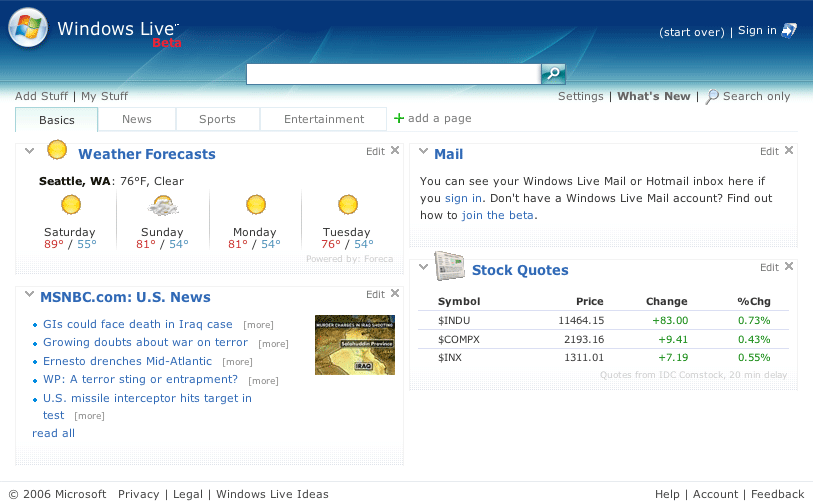Open the Account footer link

[x=715, y=494]
